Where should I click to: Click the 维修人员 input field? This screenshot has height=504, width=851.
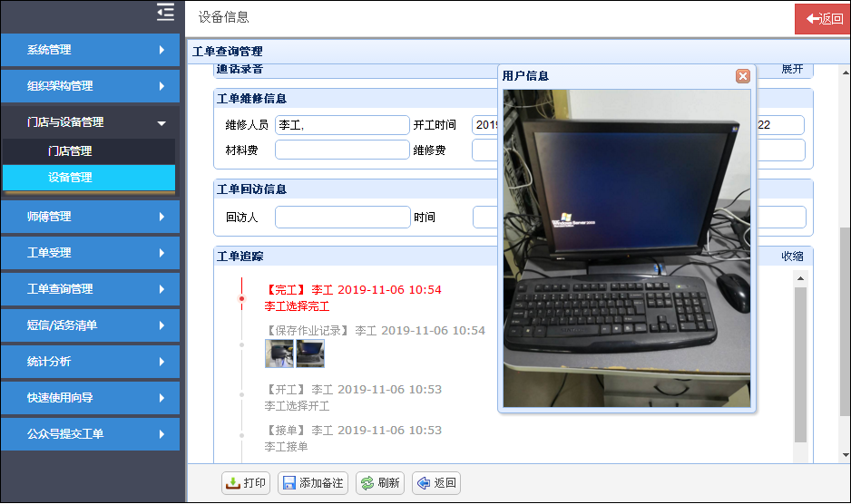342,125
